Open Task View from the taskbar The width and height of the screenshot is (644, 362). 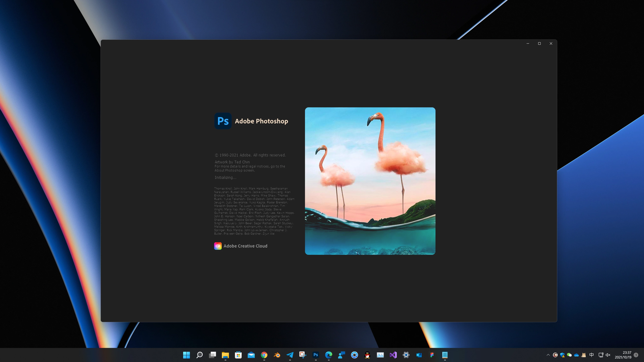tap(212, 355)
